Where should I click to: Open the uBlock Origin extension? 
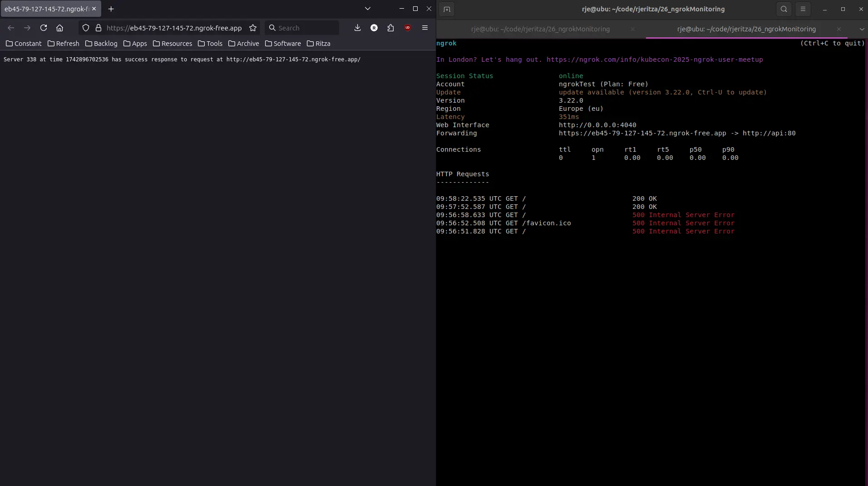(x=408, y=28)
